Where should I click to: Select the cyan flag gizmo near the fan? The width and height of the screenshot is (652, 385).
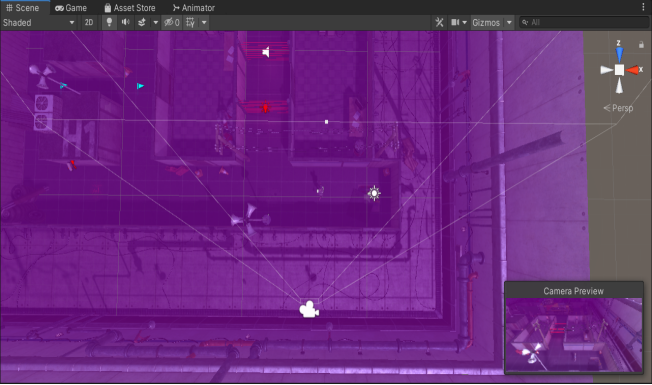click(63, 86)
